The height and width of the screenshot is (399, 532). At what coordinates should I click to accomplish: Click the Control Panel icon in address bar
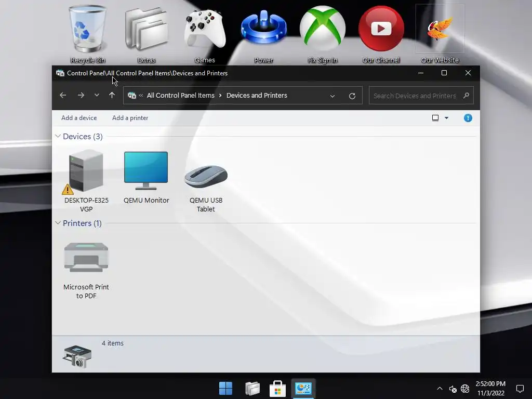click(131, 96)
